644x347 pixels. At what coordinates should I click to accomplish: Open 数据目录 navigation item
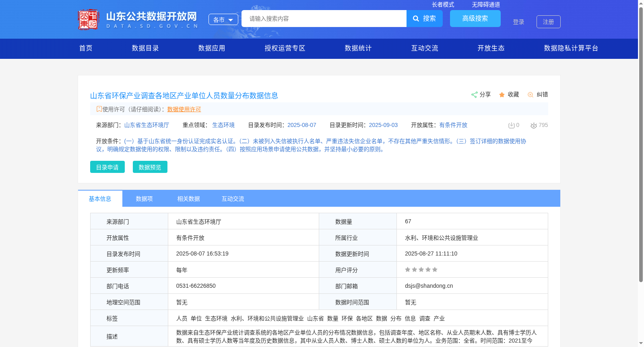point(145,48)
